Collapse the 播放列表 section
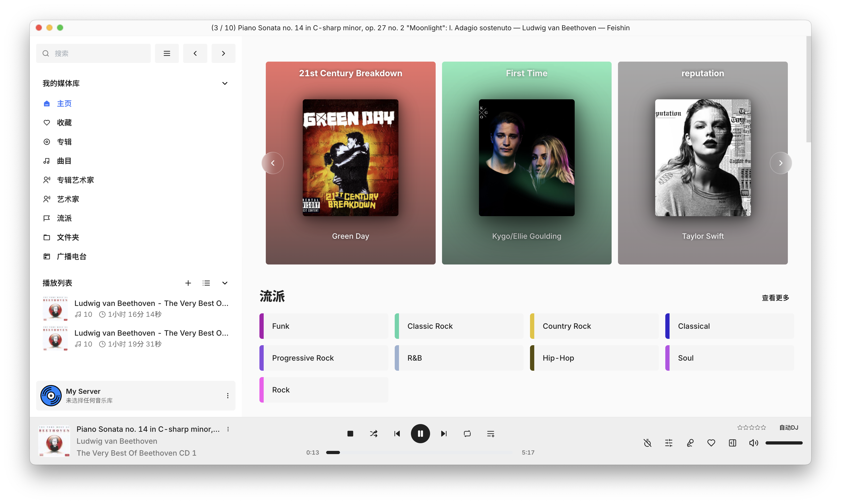Screen dimensions: 841x504 pyautogui.click(x=225, y=283)
